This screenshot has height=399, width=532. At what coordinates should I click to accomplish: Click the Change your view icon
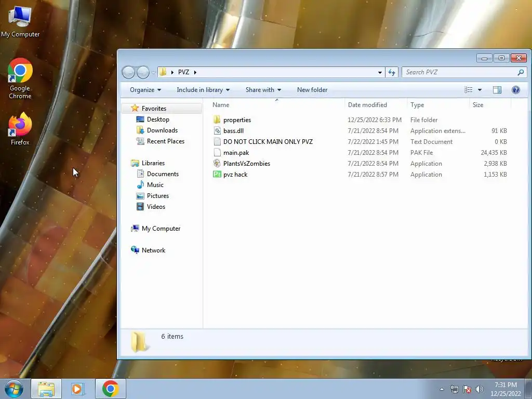click(469, 90)
